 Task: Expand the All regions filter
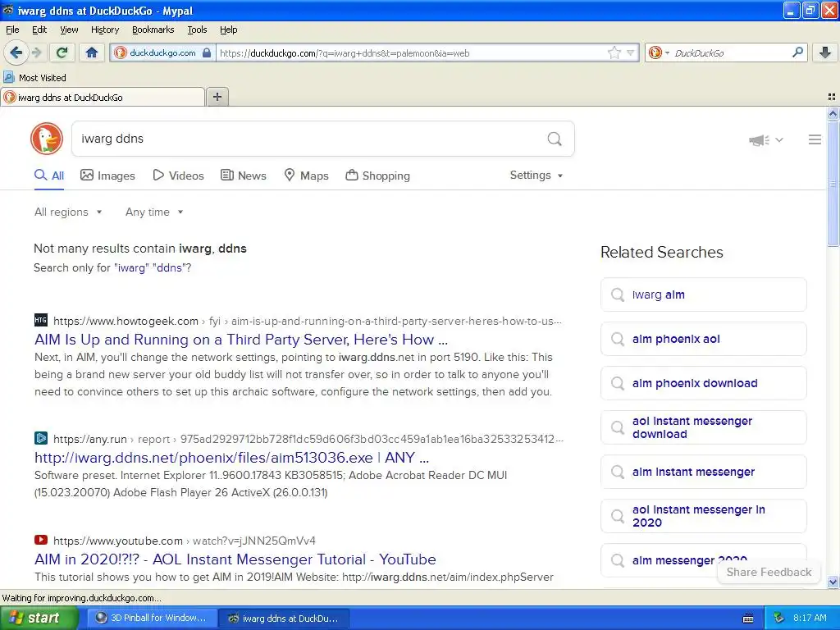pos(68,212)
